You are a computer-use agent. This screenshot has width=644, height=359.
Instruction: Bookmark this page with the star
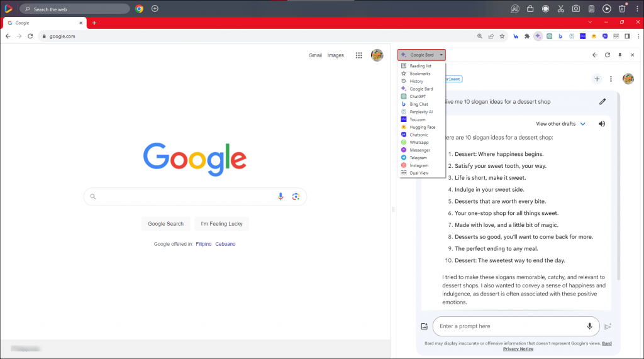502,36
